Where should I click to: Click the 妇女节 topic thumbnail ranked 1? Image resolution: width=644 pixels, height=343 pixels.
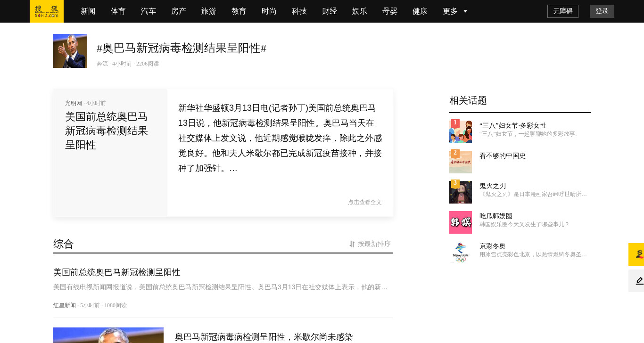click(x=461, y=131)
